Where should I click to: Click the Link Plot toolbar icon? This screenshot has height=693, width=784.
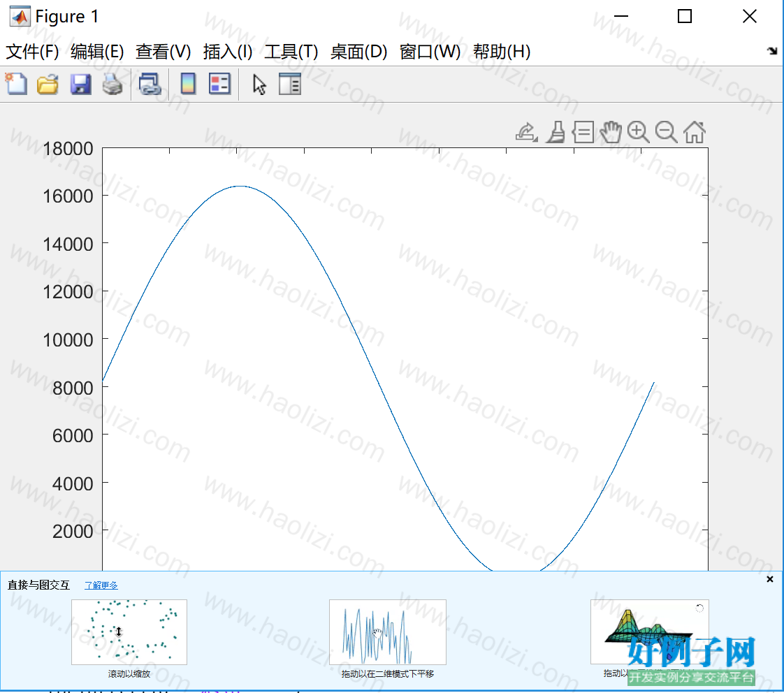point(150,84)
